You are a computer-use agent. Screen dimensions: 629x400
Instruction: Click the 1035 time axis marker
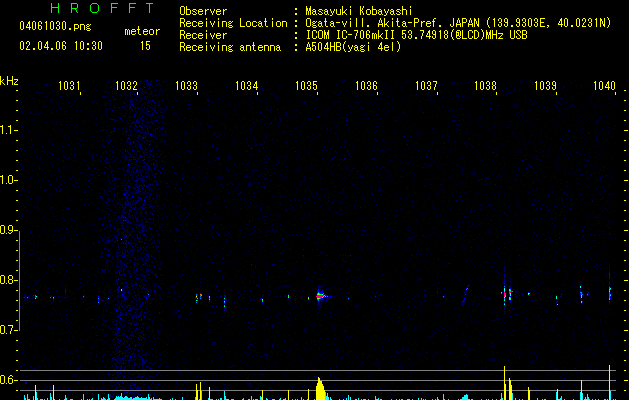pyautogui.click(x=306, y=85)
